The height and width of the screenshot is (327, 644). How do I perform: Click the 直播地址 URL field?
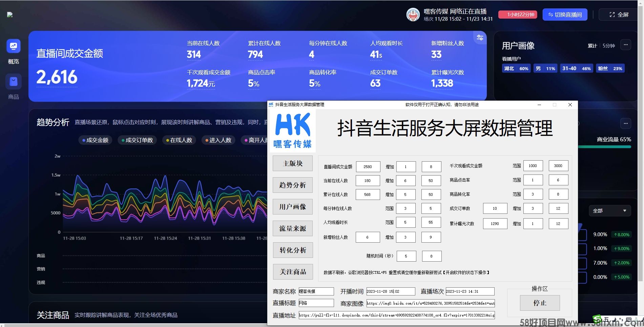(397, 315)
